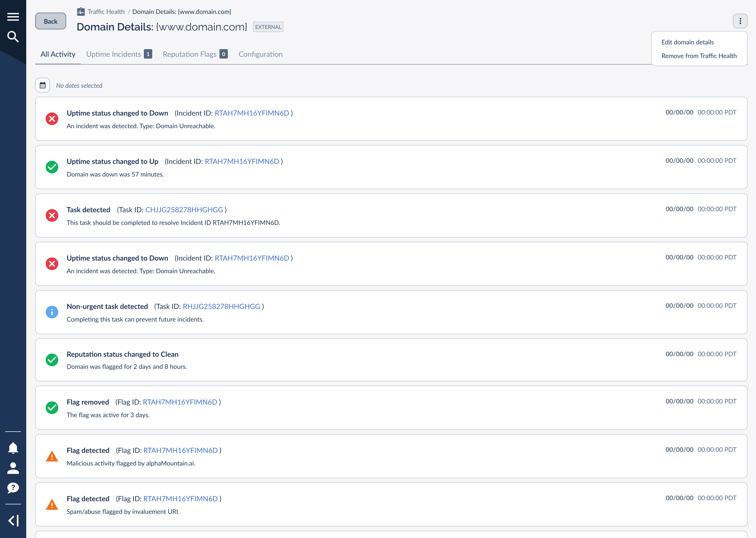The height and width of the screenshot is (538, 756).
Task: Open incident link in first Uptime Down row
Action: pos(252,113)
